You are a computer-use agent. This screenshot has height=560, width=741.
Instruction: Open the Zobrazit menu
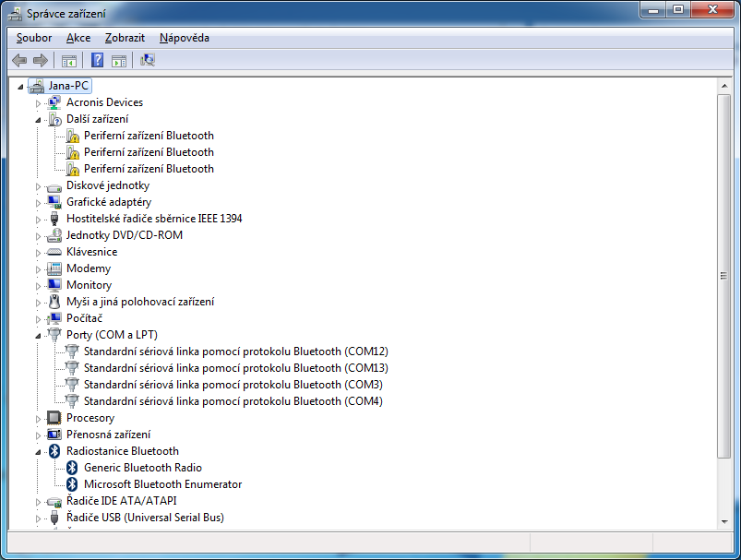point(125,38)
